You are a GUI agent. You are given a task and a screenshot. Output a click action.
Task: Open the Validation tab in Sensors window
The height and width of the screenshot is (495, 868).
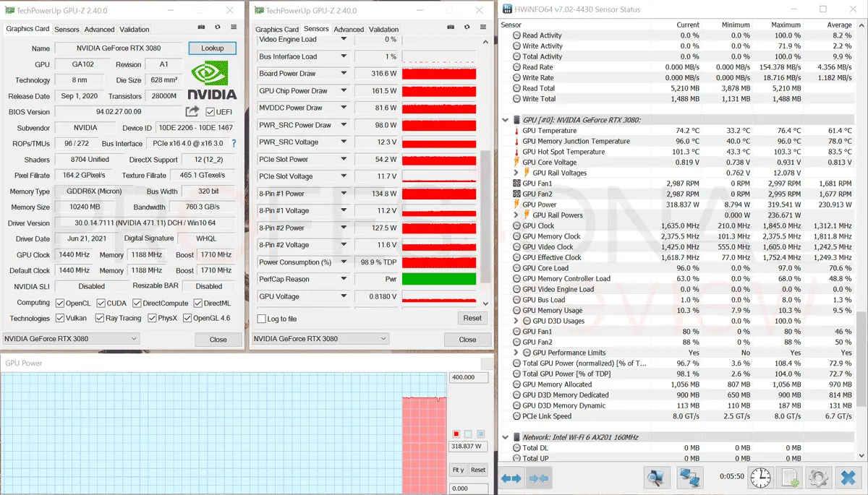coord(383,30)
